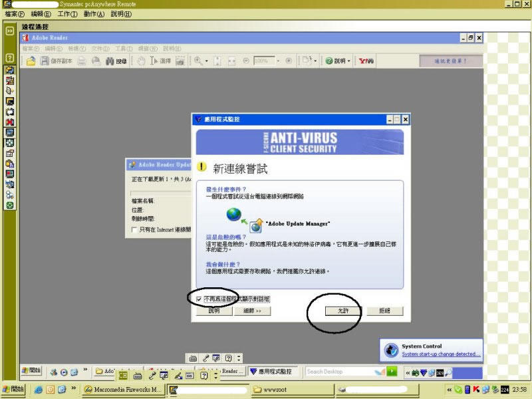This screenshot has height=399, width=532.
Task: Expand the pcAnywhere sidebar with the >> button
Action: (x=9, y=31)
